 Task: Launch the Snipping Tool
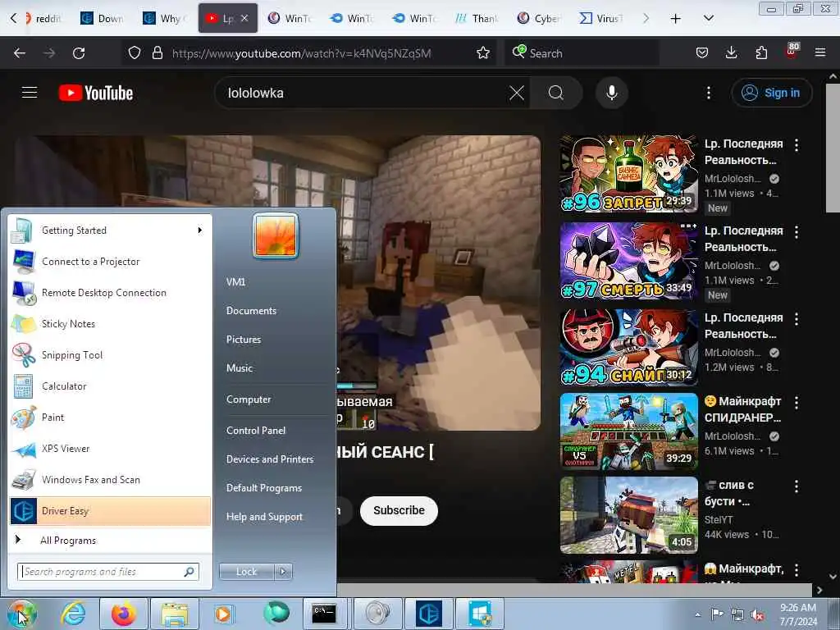tap(110, 354)
